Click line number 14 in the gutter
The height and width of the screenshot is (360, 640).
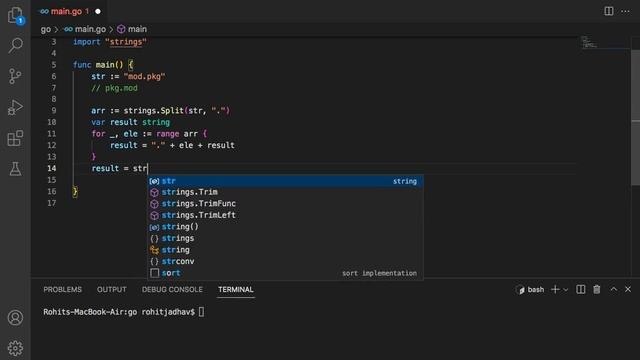click(51, 168)
